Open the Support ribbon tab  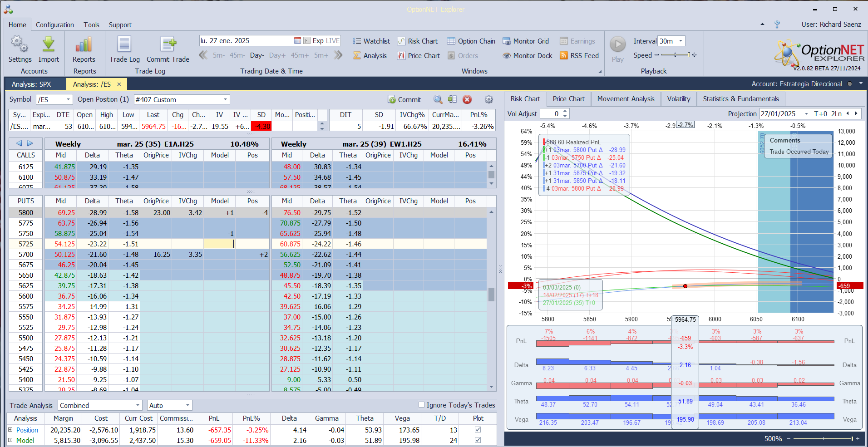tap(120, 25)
